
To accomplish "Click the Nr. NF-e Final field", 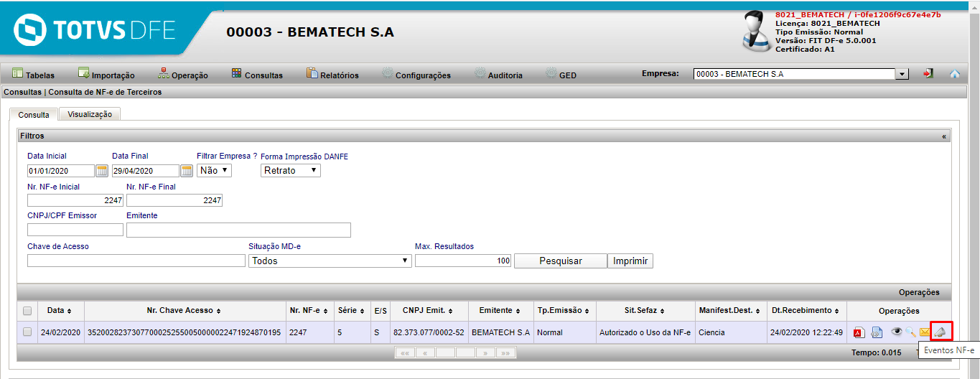I will click(x=174, y=200).
